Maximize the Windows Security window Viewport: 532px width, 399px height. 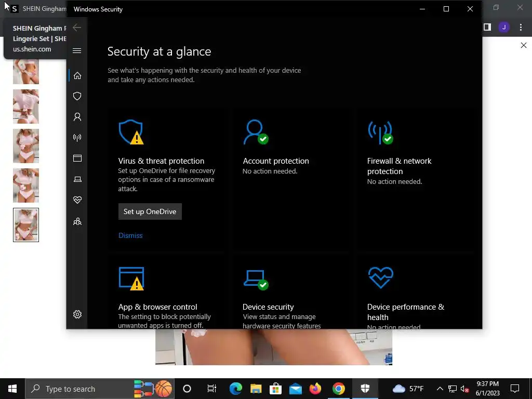(446, 9)
